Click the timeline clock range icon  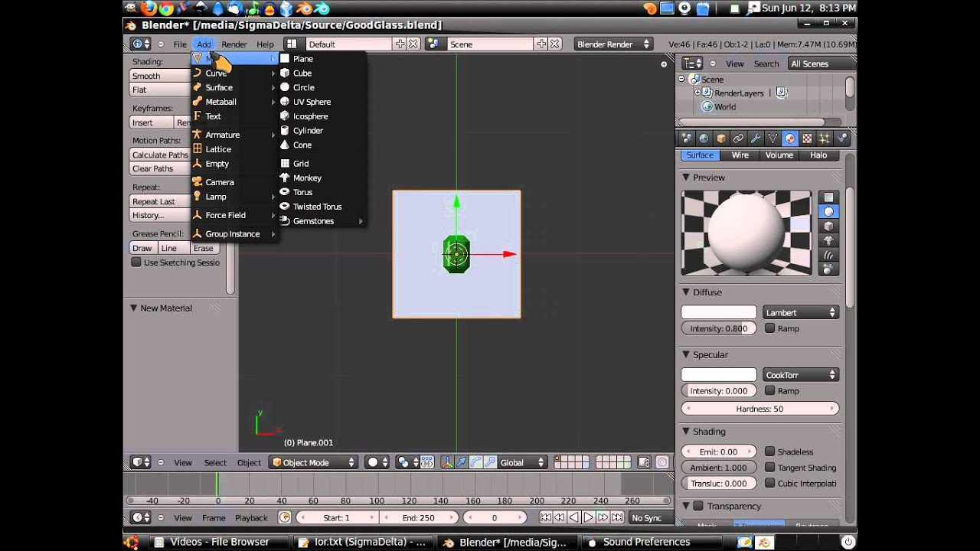(285, 517)
